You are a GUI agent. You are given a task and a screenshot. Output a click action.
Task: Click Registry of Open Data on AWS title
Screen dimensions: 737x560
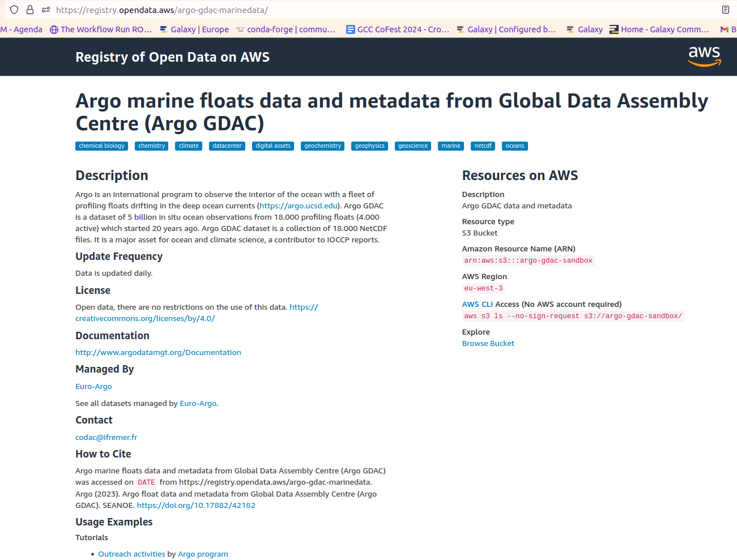tap(172, 57)
